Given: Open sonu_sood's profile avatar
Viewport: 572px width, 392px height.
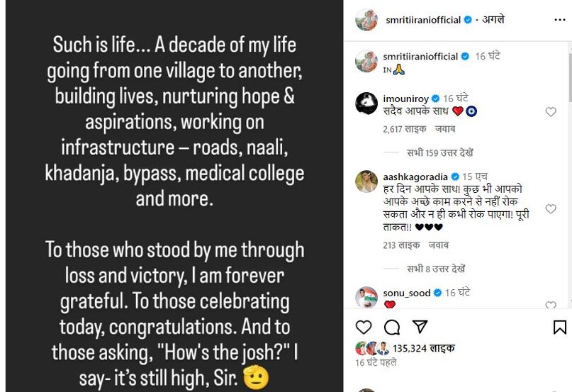Looking at the screenshot, I should pyautogui.click(x=366, y=297).
